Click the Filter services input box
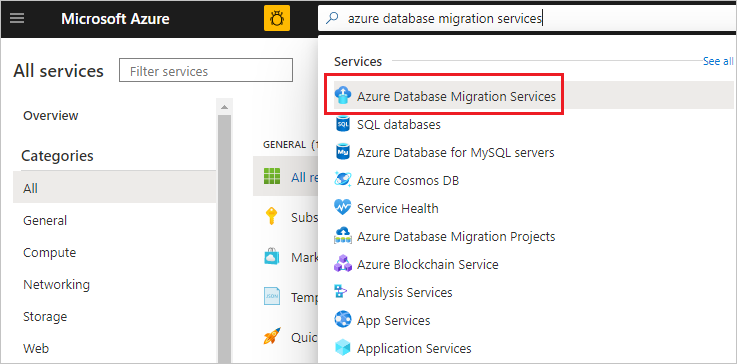The width and height of the screenshot is (737, 364). pos(206,70)
